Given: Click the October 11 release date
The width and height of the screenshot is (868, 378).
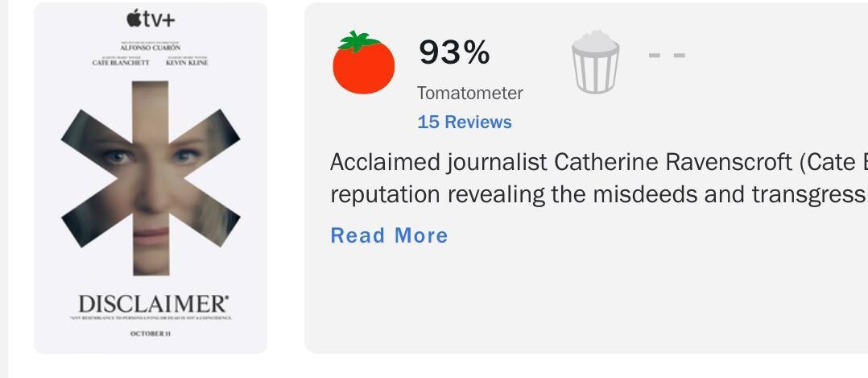Looking at the screenshot, I should pos(151,334).
